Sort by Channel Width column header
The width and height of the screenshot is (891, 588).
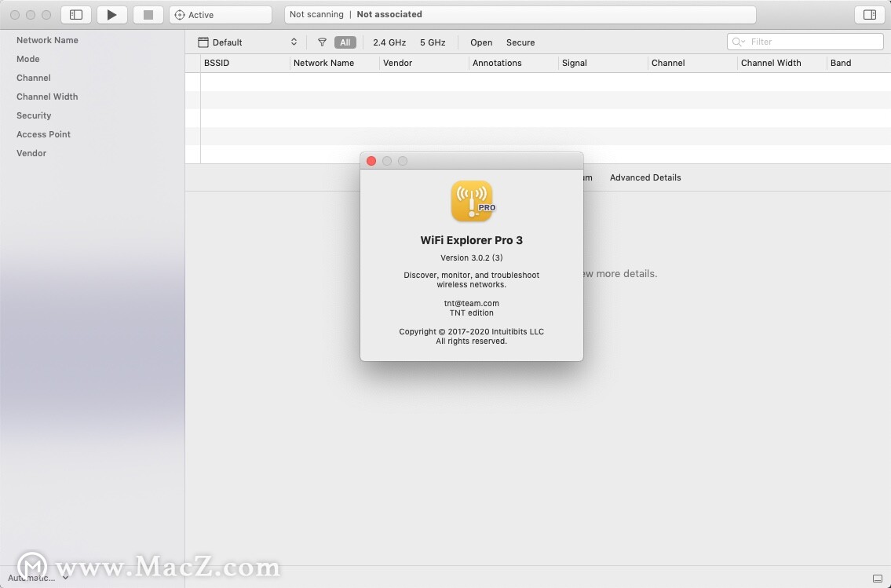pyautogui.click(x=782, y=63)
